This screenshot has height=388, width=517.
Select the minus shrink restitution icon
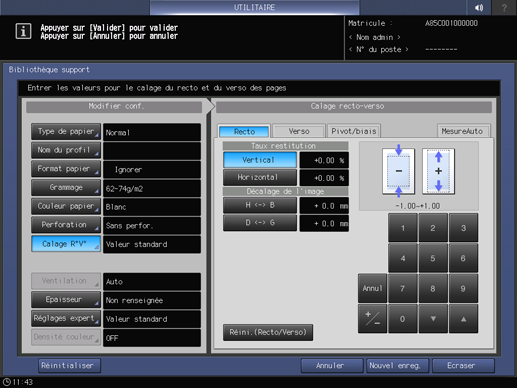398,171
